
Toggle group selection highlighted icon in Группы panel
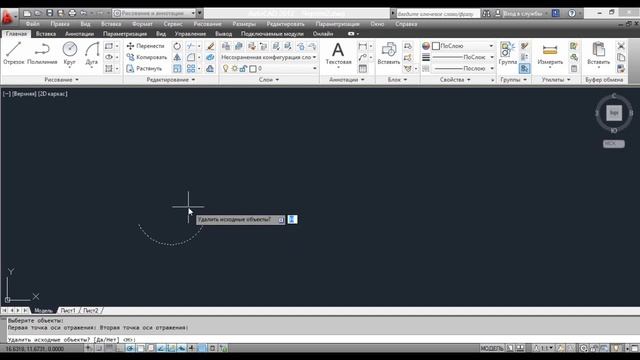pyautogui.click(x=524, y=69)
